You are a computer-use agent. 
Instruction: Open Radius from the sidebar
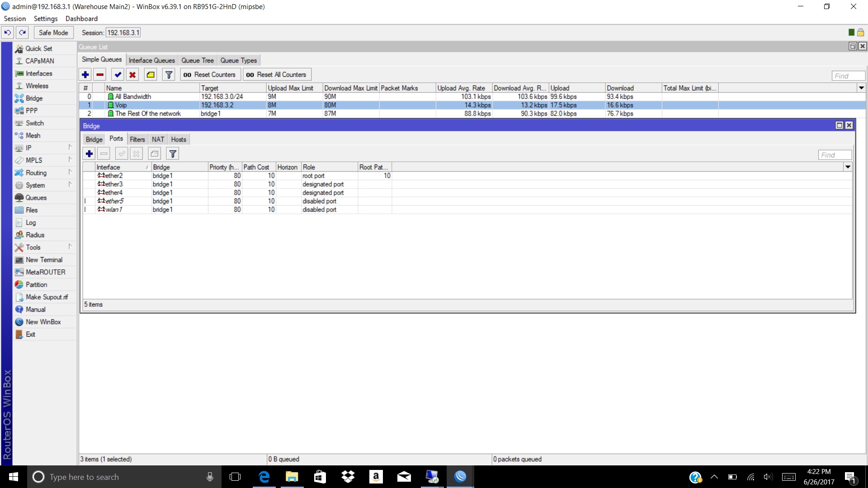[x=44, y=235]
